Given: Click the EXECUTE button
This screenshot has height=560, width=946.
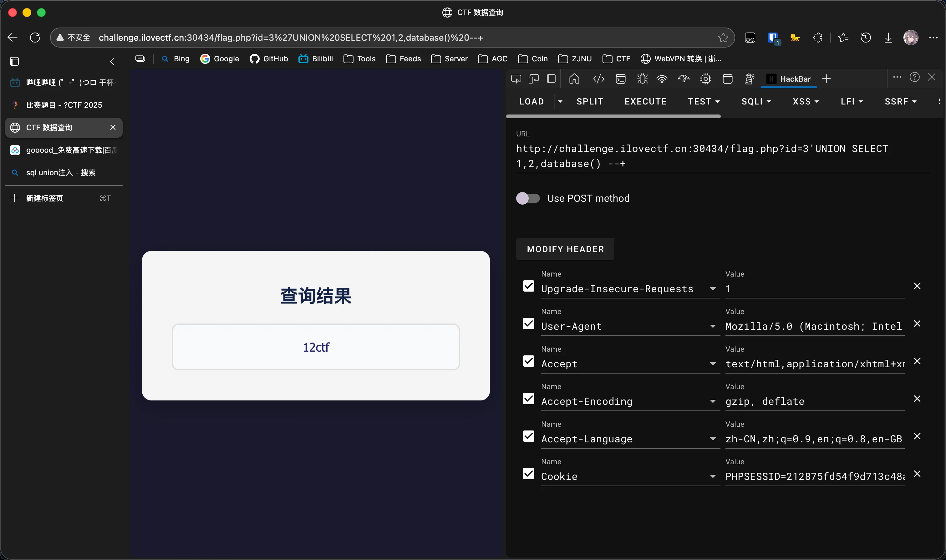Looking at the screenshot, I should click(645, 101).
